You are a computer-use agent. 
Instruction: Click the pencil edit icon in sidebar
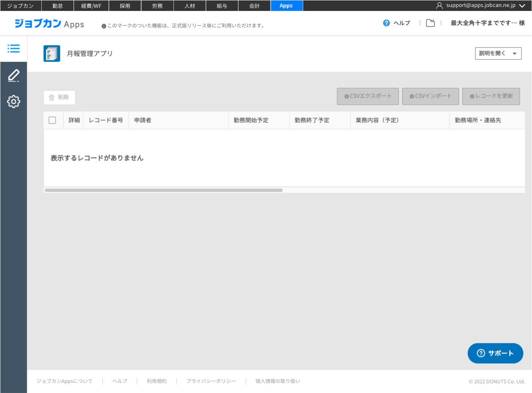point(13,76)
